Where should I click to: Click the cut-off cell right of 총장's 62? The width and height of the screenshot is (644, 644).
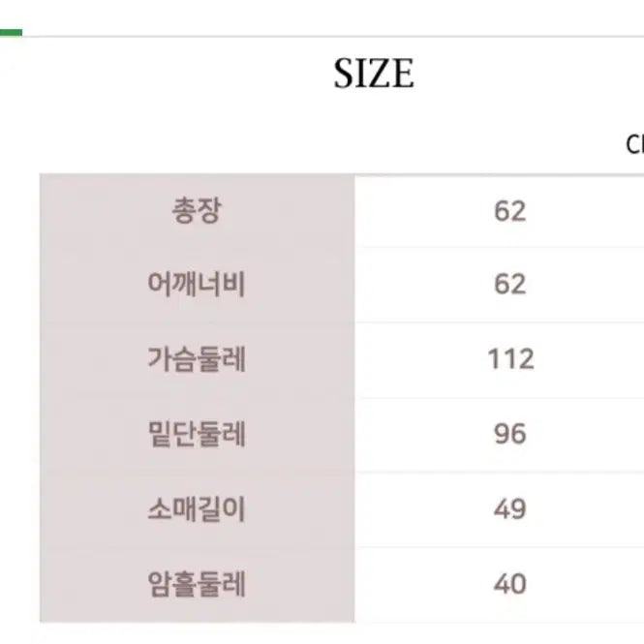(x=634, y=210)
